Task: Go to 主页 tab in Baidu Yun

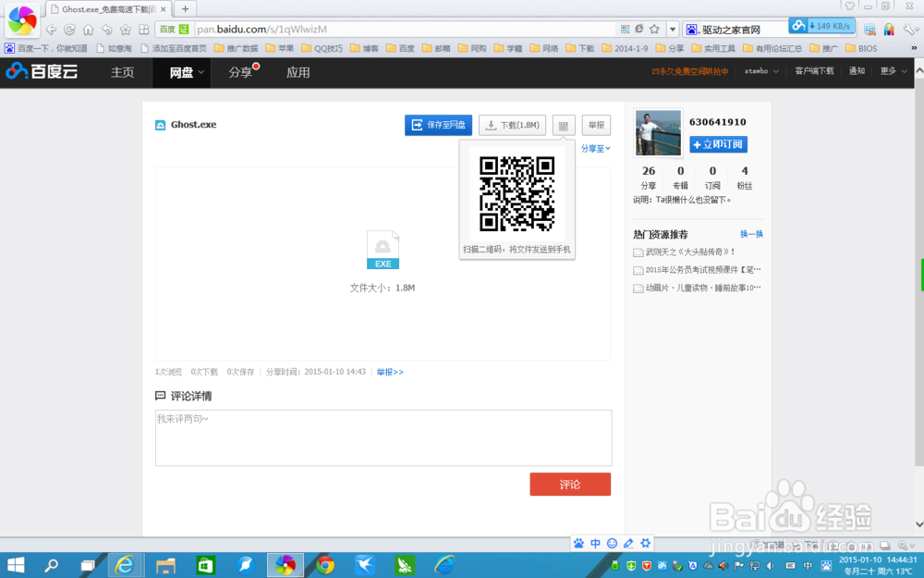Action: pyautogui.click(x=123, y=72)
